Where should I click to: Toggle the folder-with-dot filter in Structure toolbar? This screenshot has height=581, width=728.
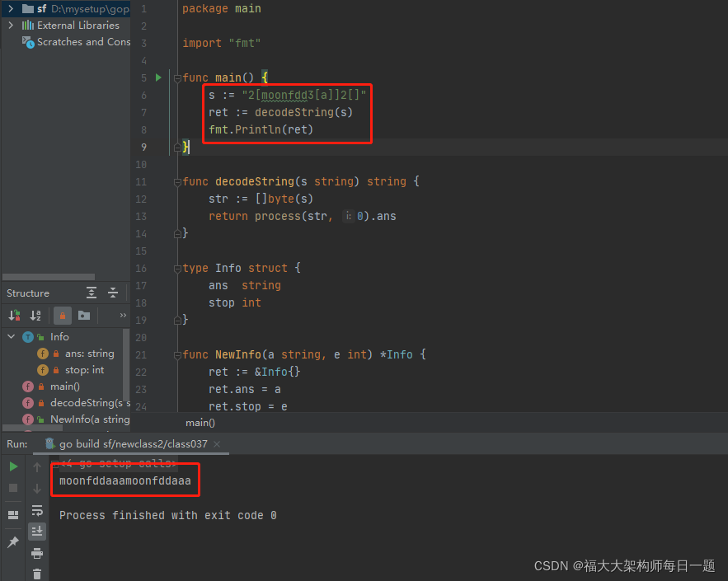tap(84, 316)
